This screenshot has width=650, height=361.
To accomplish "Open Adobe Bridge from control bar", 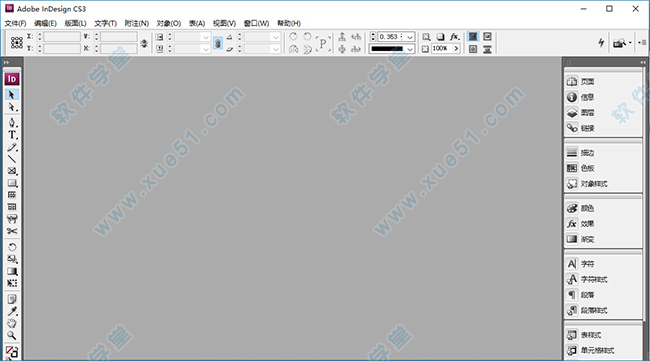I will tap(621, 42).
